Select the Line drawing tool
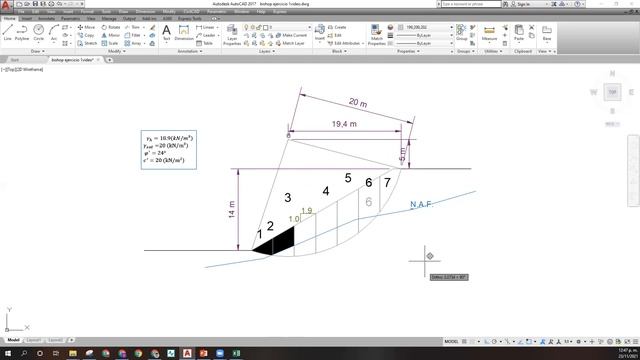This screenshot has width=640, height=360. click(x=8, y=33)
